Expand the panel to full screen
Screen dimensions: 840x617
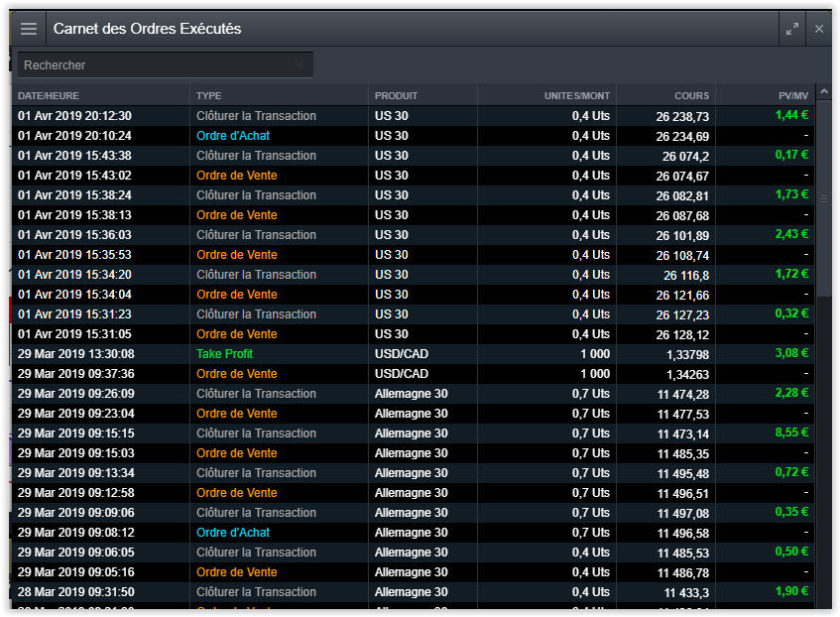click(792, 29)
